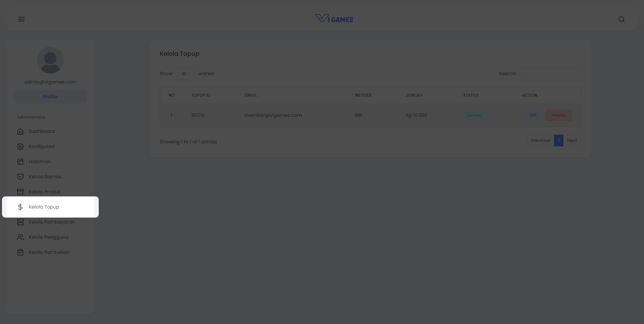The image size is (644, 324).
Task: Click the Kelola Pengguna users icon
Action: coord(20,237)
